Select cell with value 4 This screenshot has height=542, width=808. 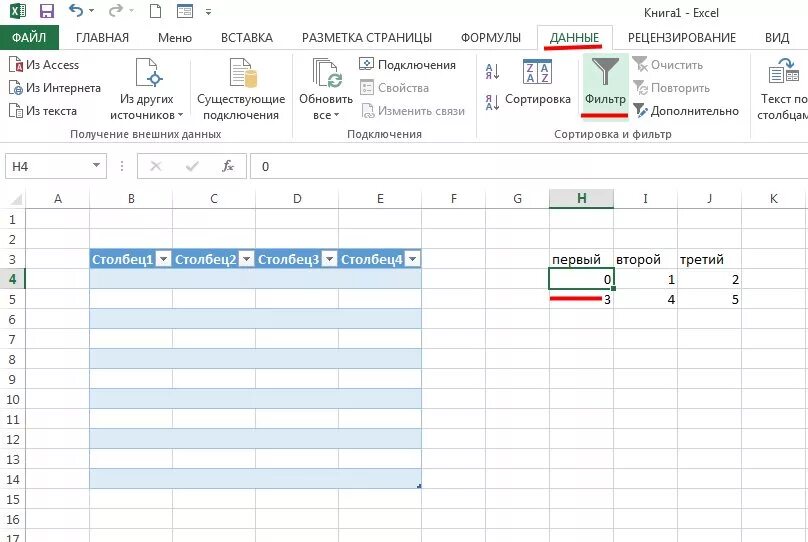point(645,299)
